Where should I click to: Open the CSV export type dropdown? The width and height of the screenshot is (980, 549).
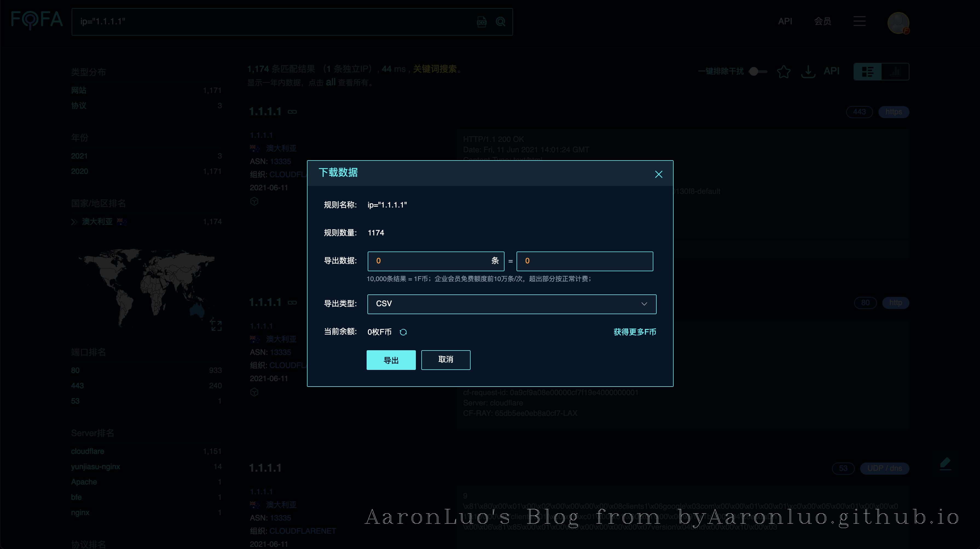(511, 304)
